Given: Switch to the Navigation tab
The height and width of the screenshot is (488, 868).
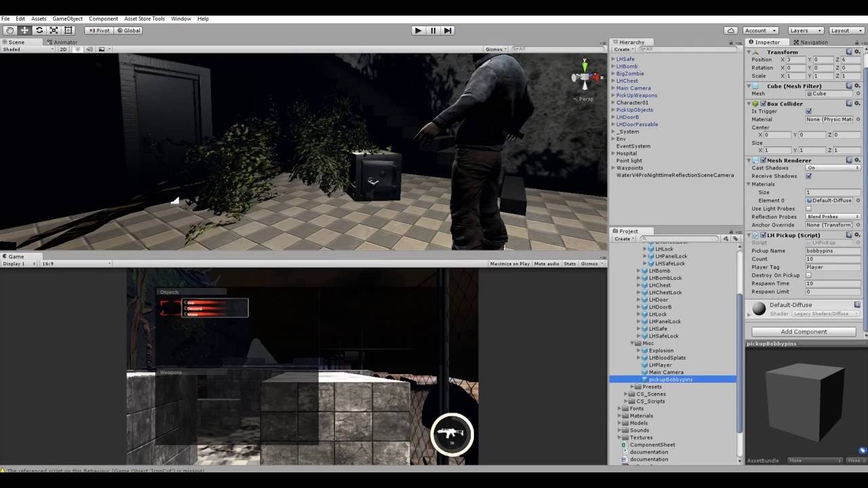Looking at the screenshot, I should [810, 42].
